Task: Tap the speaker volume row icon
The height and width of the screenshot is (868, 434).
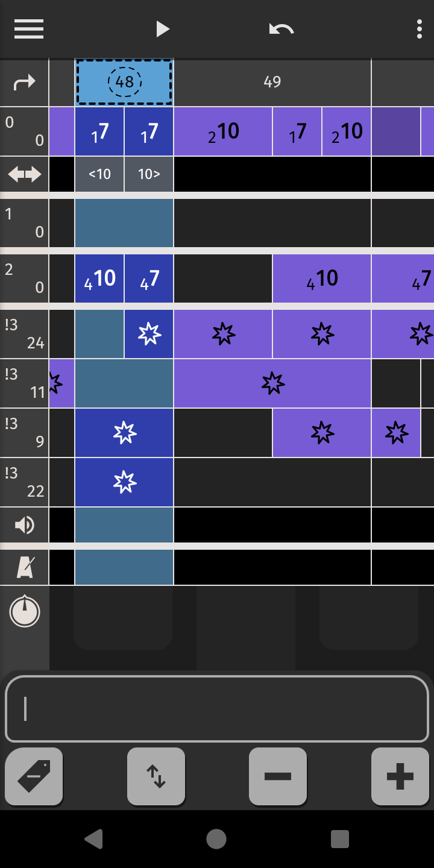Action: pos(24,525)
